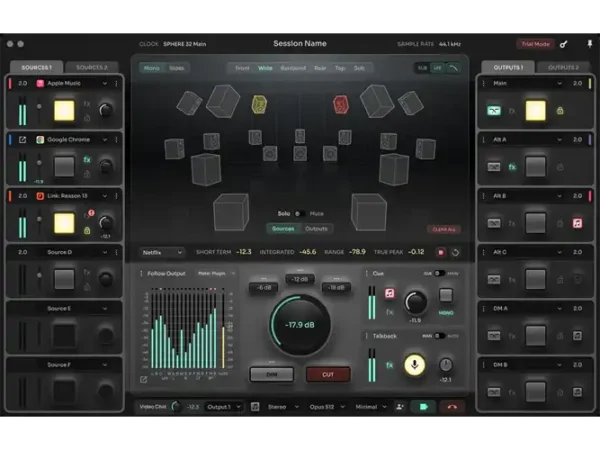Screen dimensions: 600x450
Task: Click the yellow lock icon on Main output
Action: (x=560, y=111)
